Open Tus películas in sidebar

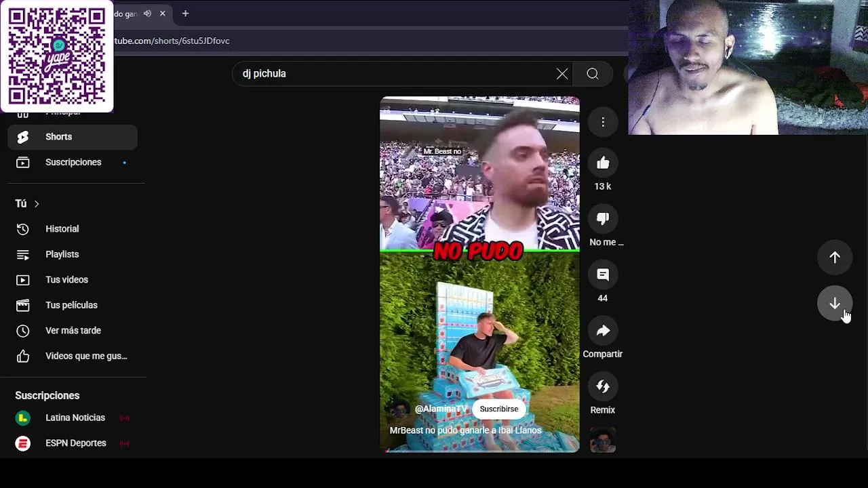click(73, 306)
